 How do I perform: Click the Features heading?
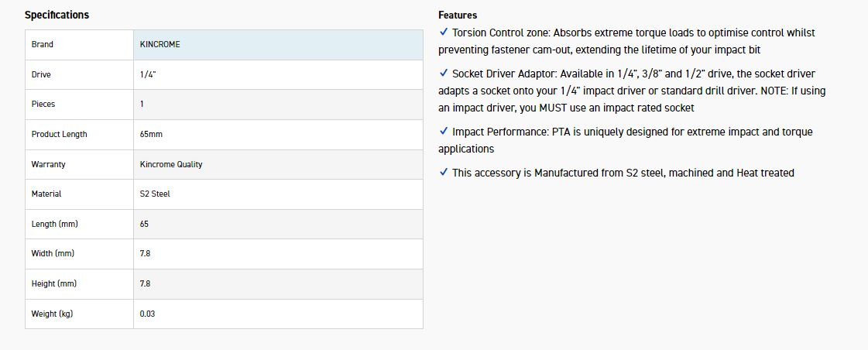point(458,15)
